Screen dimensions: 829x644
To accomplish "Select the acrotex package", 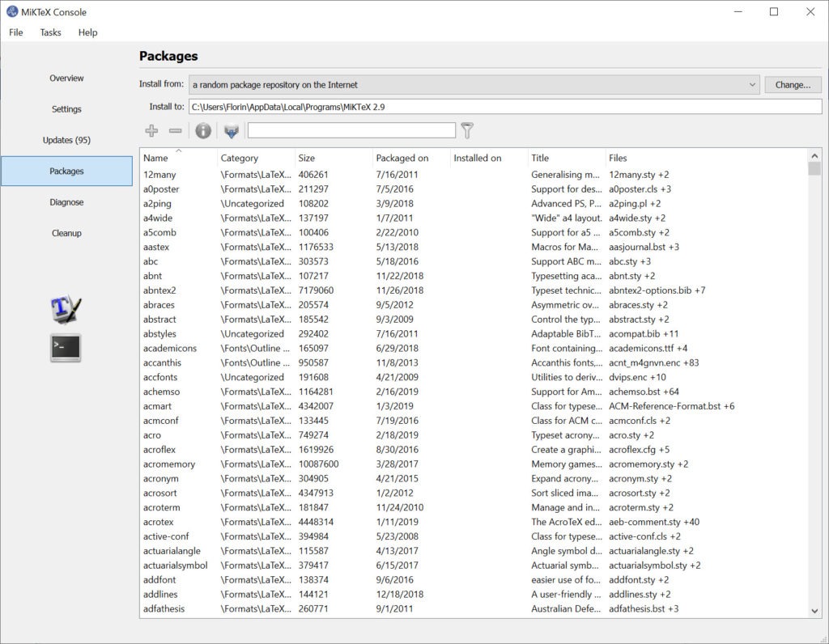I will click(158, 522).
